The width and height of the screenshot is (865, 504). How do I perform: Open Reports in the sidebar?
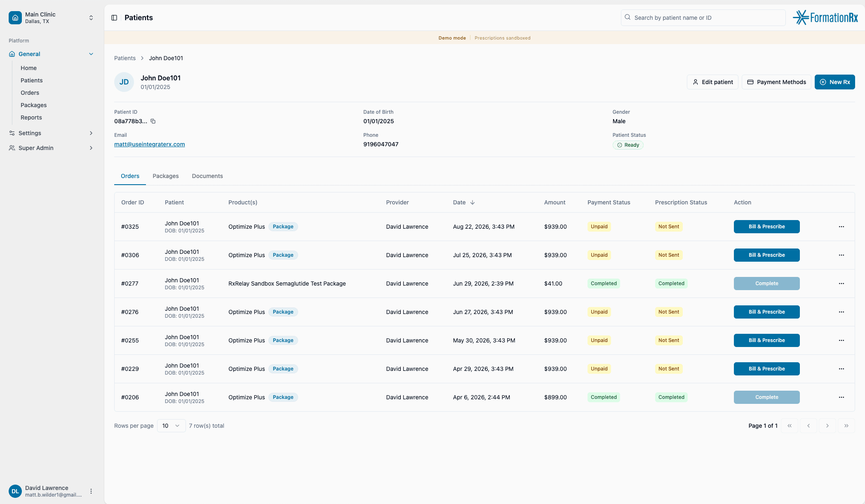pyautogui.click(x=31, y=117)
